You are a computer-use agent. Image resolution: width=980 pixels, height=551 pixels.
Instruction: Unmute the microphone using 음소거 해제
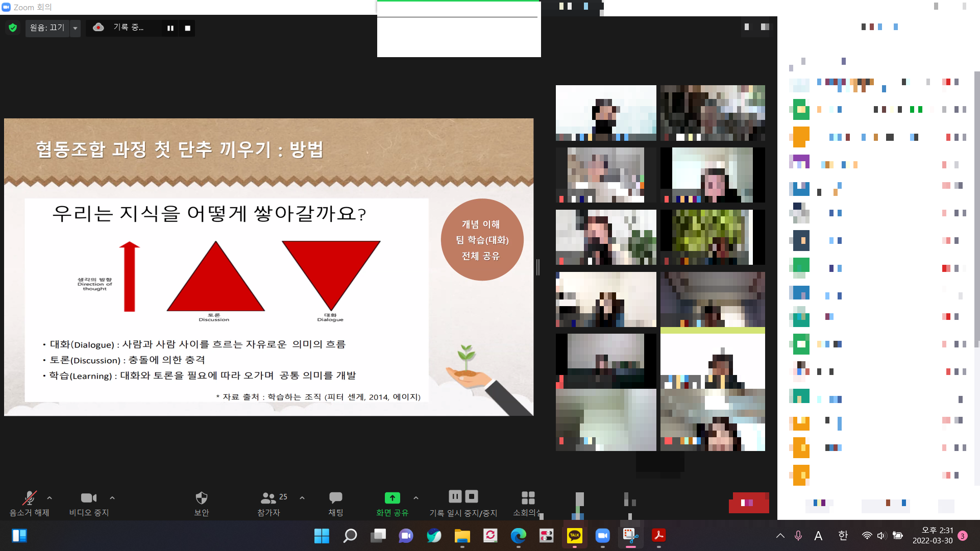click(x=29, y=504)
